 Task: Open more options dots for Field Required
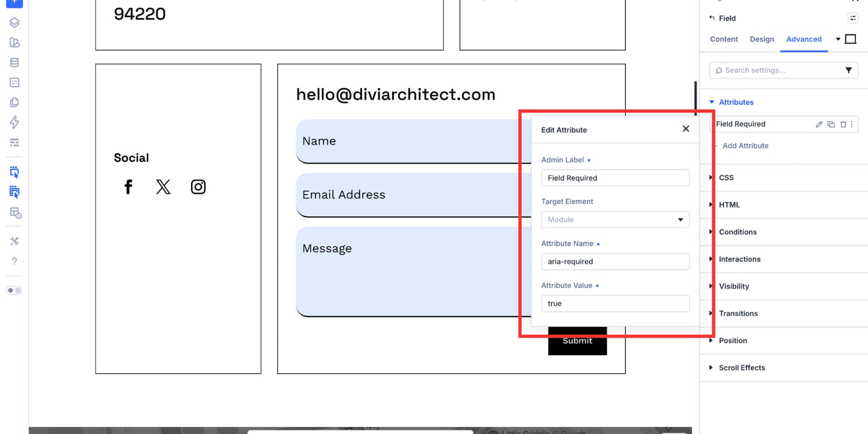tap(852, 124)
